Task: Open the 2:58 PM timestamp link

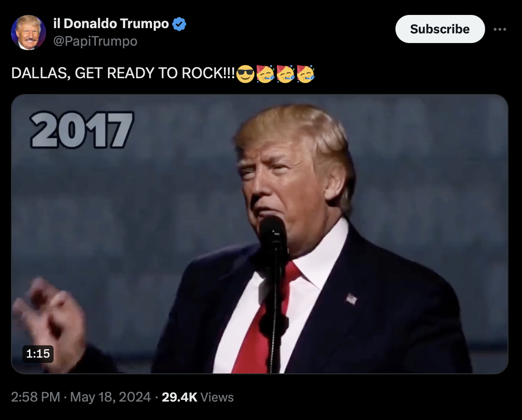Action: [x=36, y=397]
